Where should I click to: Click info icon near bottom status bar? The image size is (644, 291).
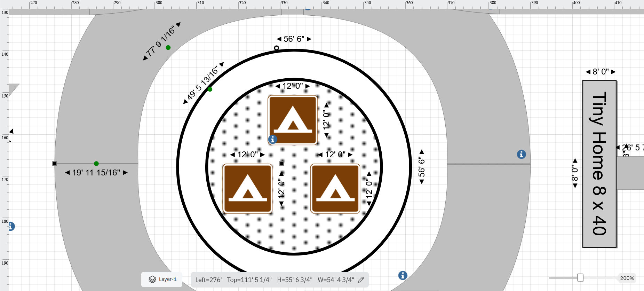(x=403, y=275)
